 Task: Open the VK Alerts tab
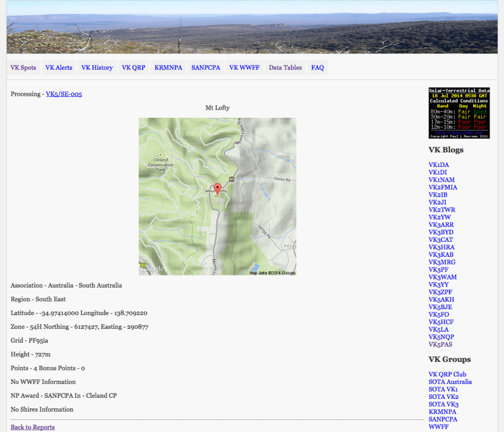tap(58, 67)
